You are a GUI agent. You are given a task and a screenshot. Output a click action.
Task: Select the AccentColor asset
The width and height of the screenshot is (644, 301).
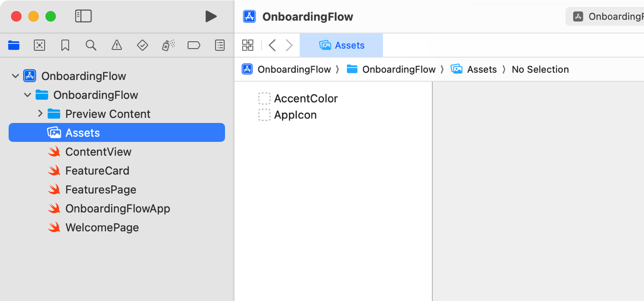click(305, 98)
